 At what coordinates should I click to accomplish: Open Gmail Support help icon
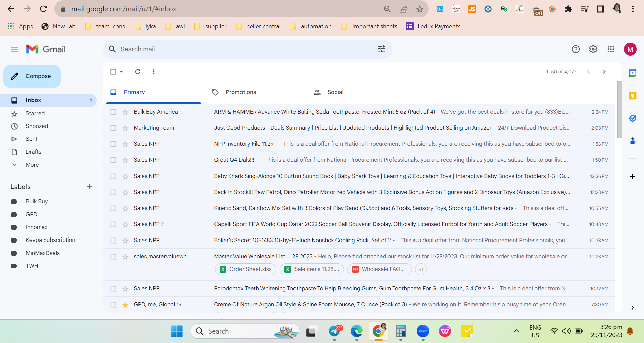pyautogui.click(x=576, y=49)
